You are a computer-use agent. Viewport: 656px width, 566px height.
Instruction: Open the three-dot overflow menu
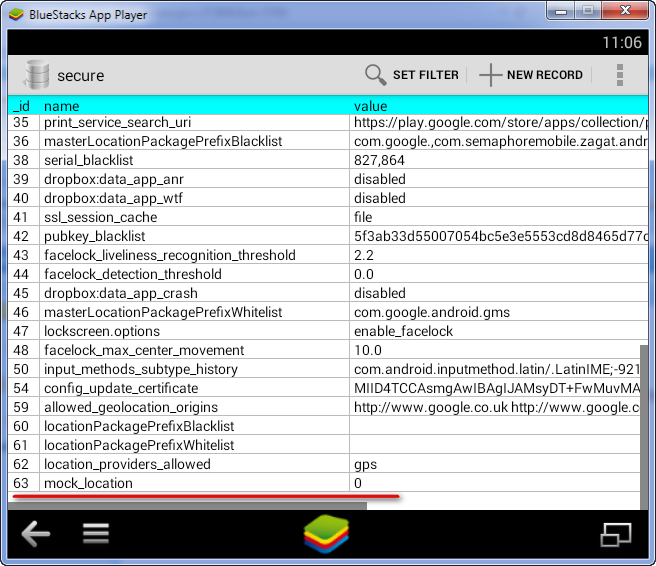point(620,75)
